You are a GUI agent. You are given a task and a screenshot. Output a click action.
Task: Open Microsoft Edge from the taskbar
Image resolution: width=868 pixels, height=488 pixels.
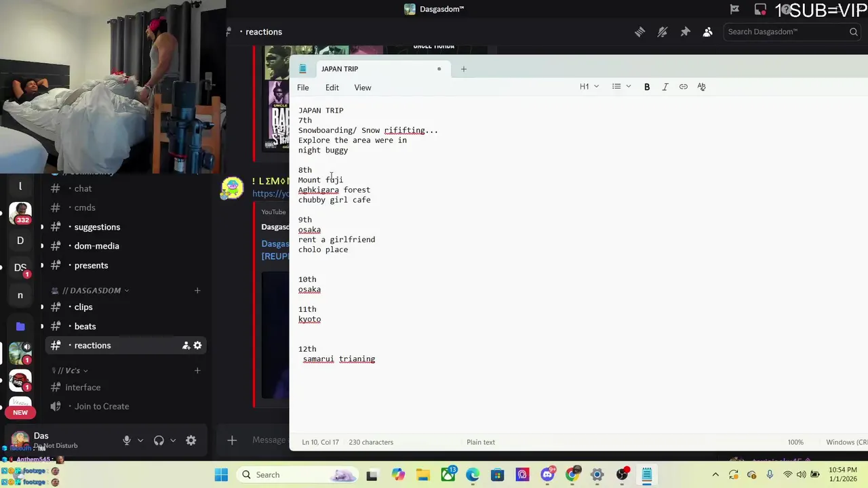point(473,475)
